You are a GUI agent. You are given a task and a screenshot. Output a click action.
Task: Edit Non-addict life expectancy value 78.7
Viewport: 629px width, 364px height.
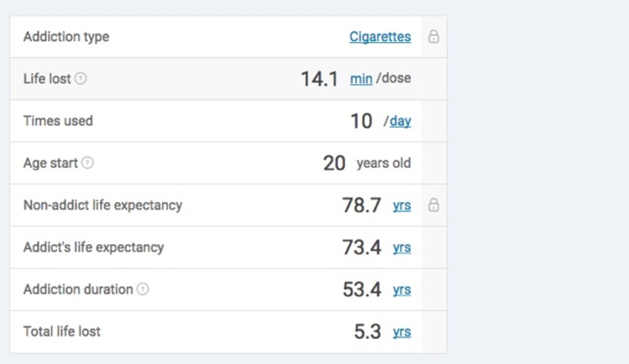362,205
